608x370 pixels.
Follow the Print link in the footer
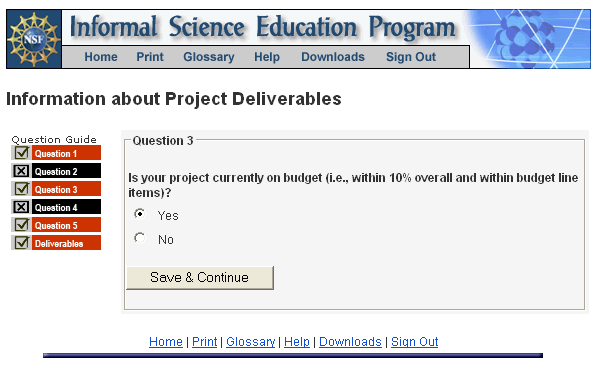[204, 342]
